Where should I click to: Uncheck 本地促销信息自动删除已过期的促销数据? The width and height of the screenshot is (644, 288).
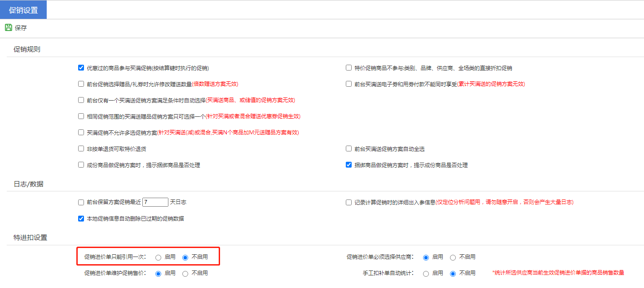(81, 219)
